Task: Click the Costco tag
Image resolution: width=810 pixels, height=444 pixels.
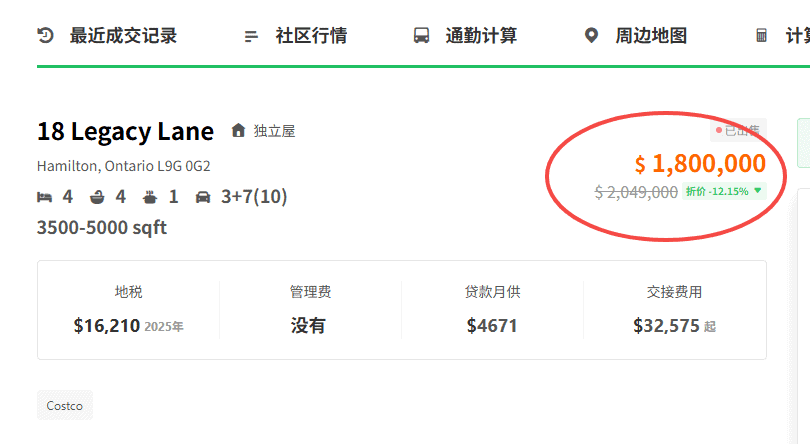Action: (65, 406)
